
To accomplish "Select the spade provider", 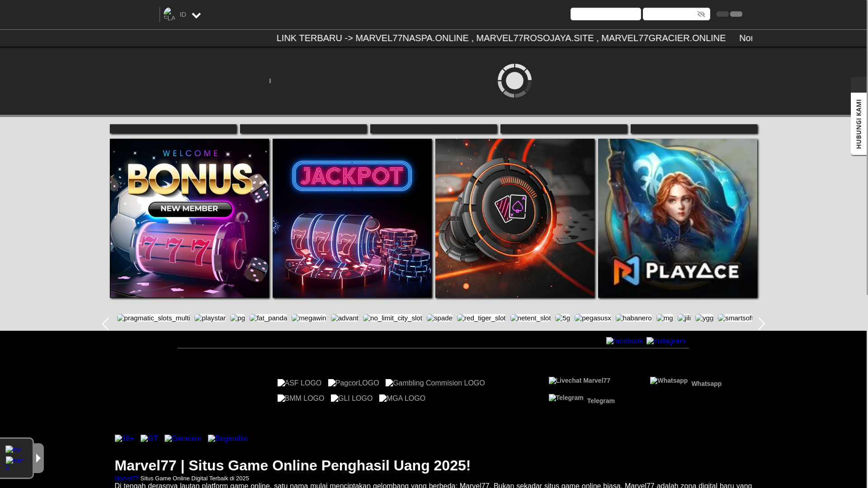I will (440, 318).
